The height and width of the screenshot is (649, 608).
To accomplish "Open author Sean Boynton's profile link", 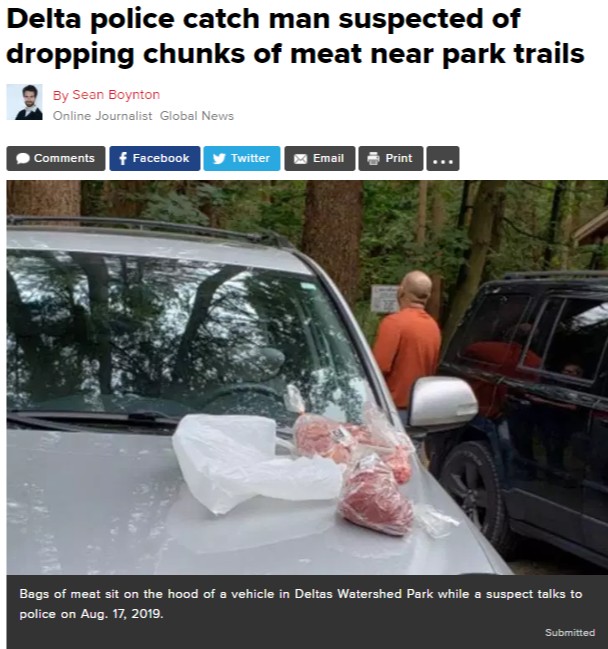I will tap(116, 95).
